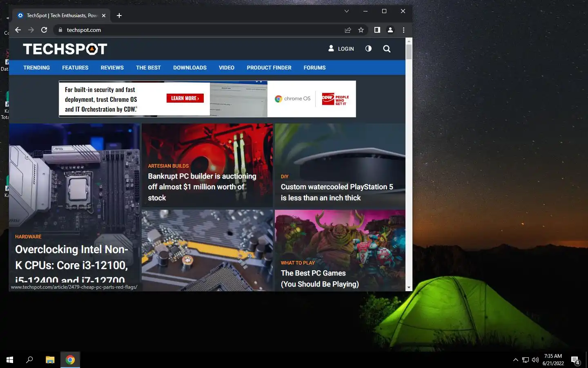Close the TechSpot tab

[104, 16]
